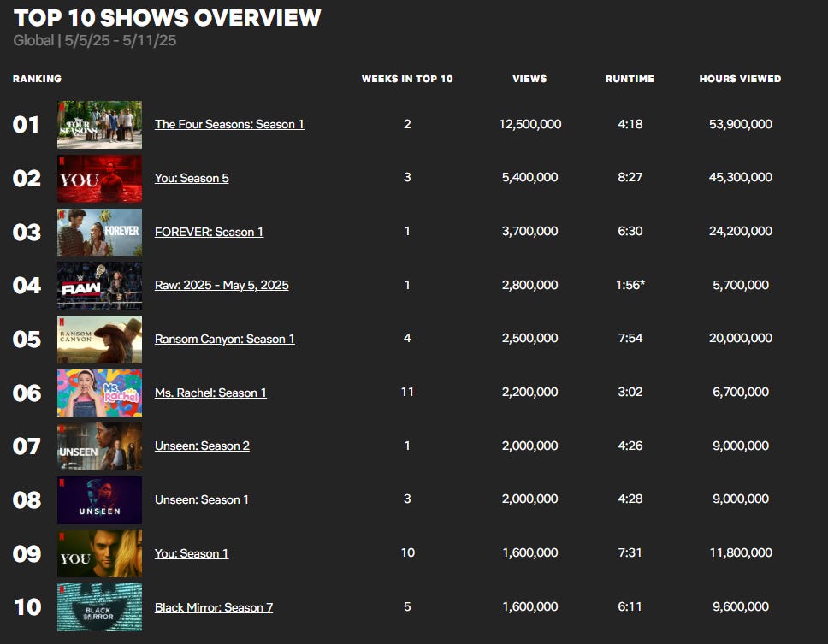Image resolution: width=828 pixels, height=644 pixels.
Task: Click the 3:02 runtime value
Action: 630,392
